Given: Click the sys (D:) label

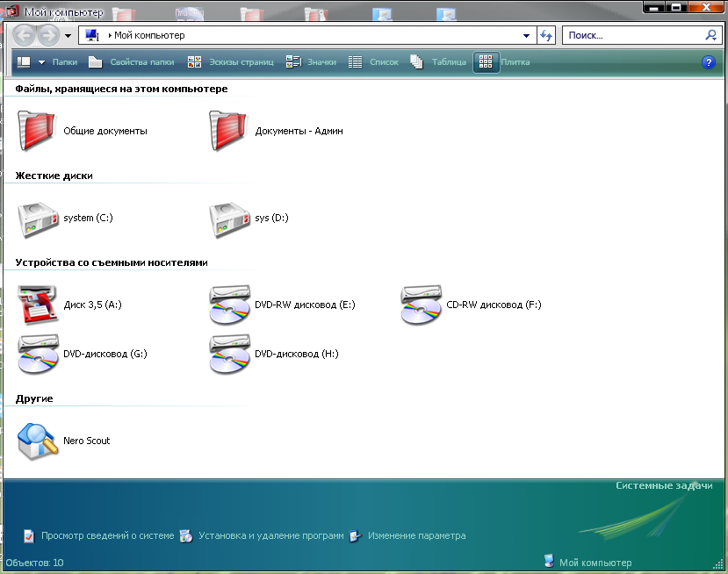Looking at the screenshot, I should click(x=271, y=218).
